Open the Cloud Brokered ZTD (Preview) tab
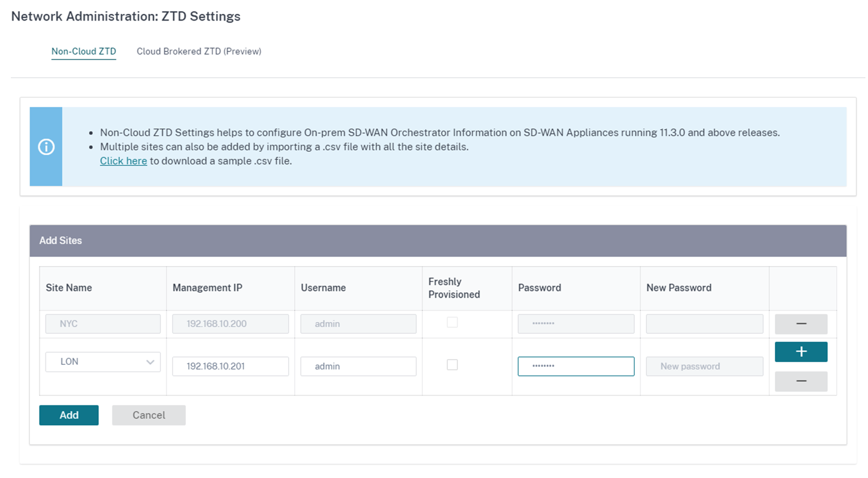This screenshot has width=868, height=478. click(x=199, y=52)
